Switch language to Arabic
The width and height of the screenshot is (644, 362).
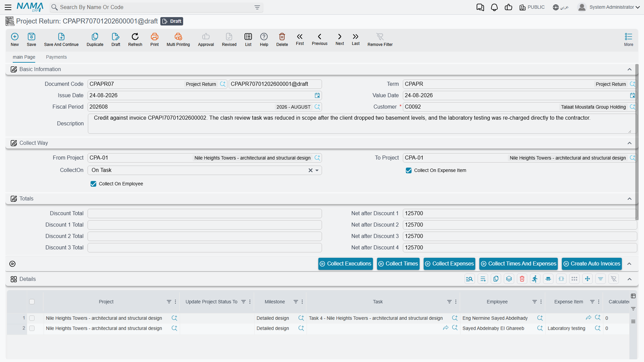click(561, 7)
